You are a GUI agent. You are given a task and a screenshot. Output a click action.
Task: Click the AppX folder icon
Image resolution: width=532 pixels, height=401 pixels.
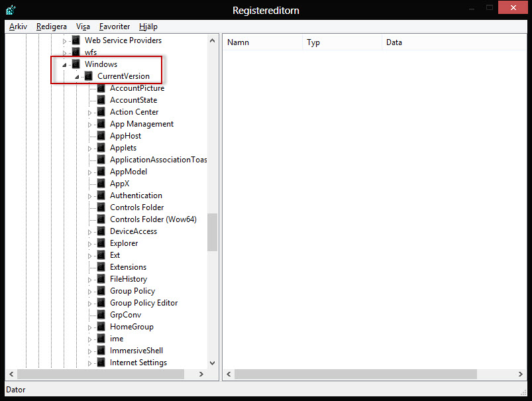tap(101, 184)
